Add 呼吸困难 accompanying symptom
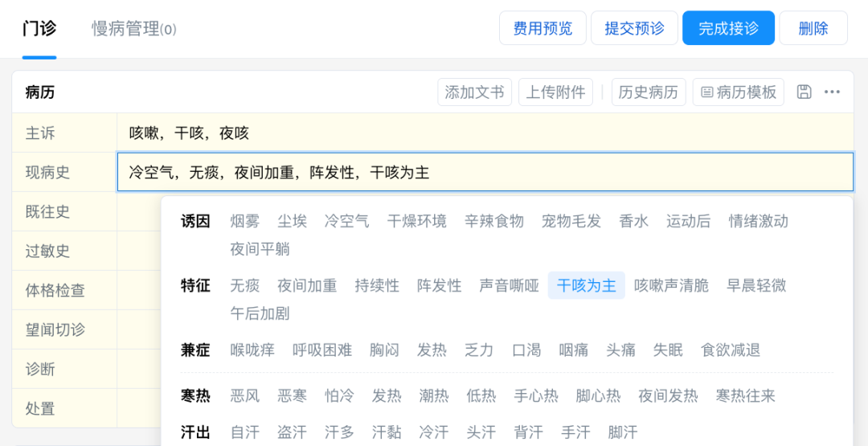The height and width of the screenshot is (446, 868). [322, 350]
